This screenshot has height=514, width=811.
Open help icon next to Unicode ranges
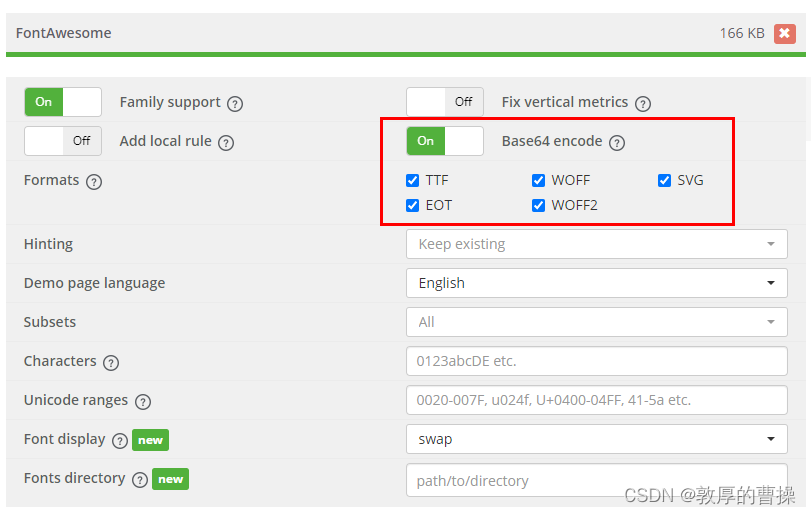[143, 402]
